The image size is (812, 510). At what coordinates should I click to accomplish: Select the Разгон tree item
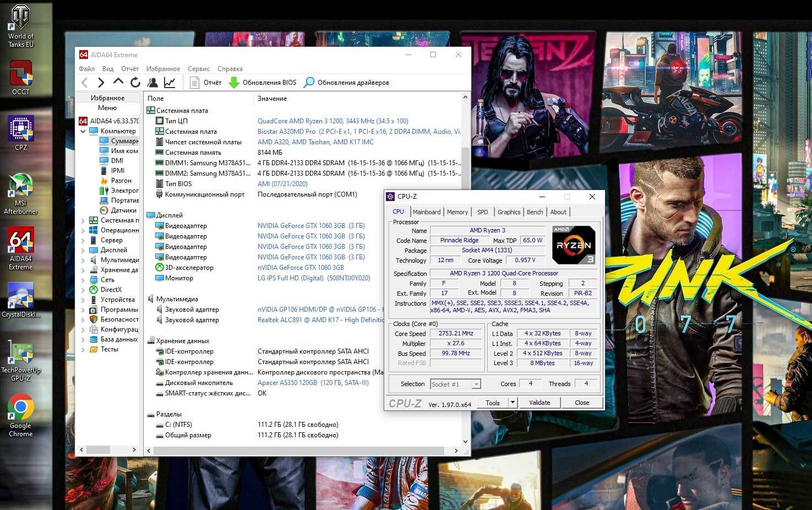116,181
